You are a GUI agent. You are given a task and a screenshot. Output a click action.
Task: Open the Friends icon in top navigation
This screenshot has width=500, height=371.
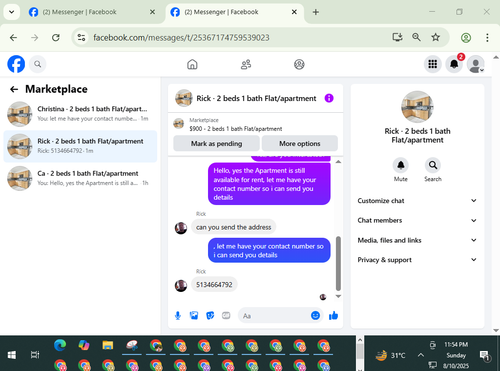coord(246,64)
